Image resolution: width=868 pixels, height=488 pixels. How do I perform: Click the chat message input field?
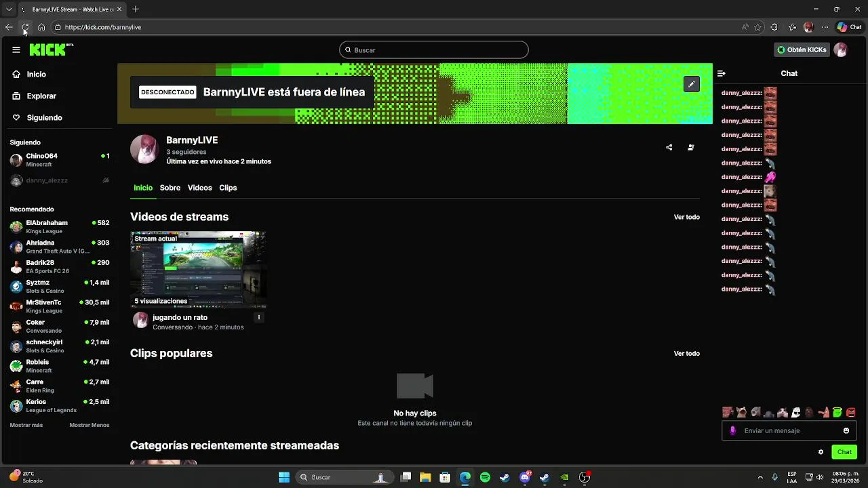click(x=789, y=430)
